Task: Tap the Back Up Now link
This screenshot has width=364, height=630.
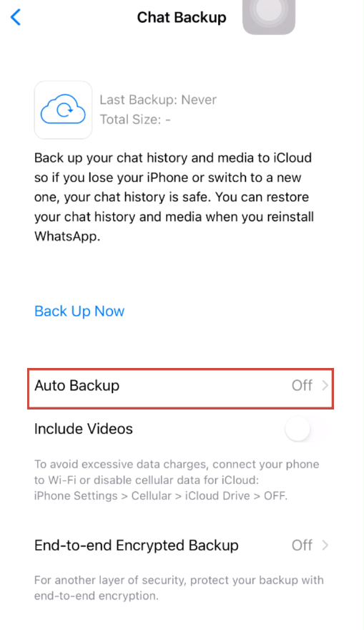Action: pyautogui.click(x=79, y=311)
